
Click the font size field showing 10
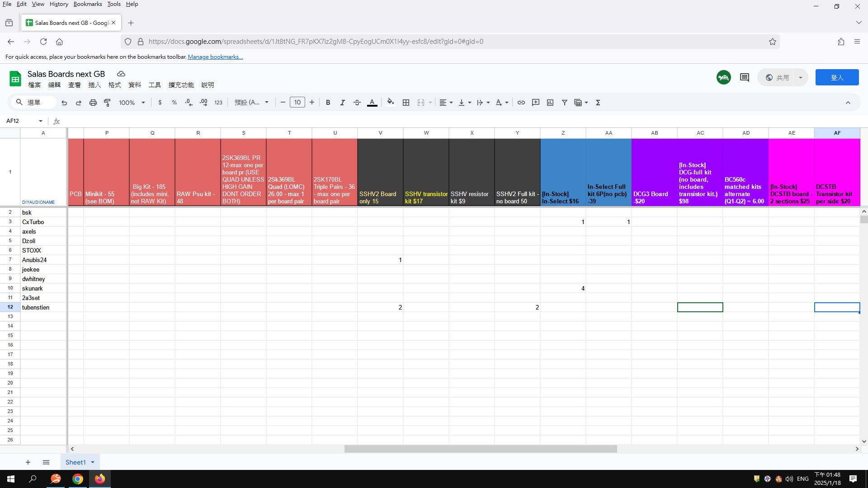pyautogui.click(x=297, y=103)
